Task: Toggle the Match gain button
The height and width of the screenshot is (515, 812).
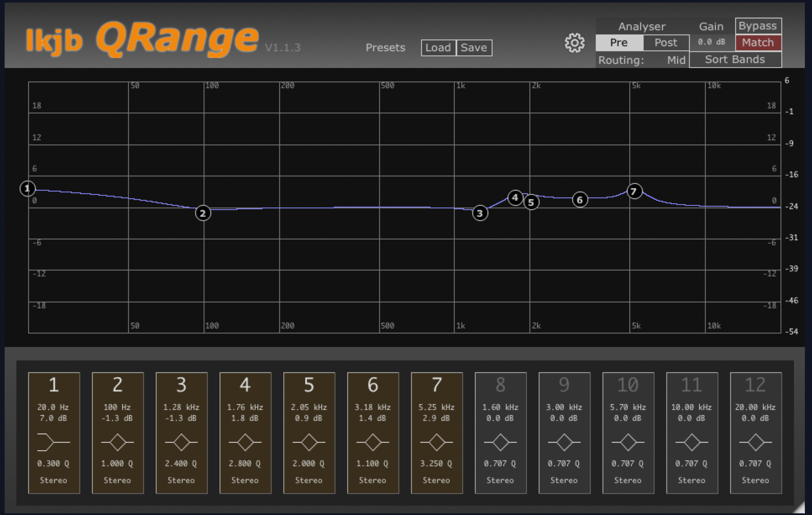Action: pos(758,42)
